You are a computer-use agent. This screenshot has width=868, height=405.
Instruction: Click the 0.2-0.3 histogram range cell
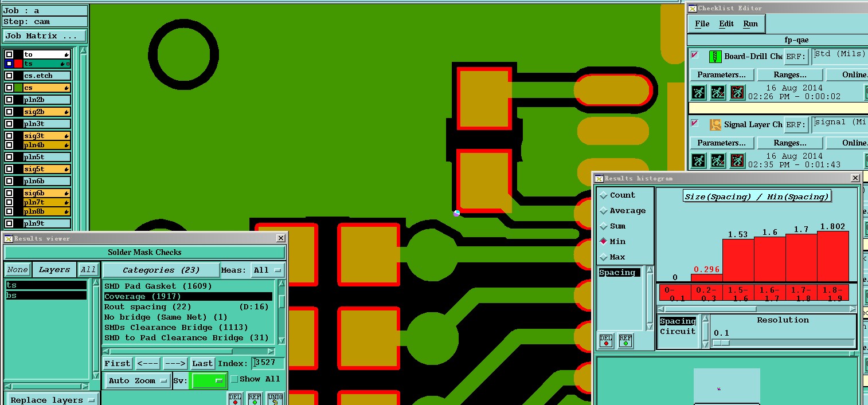click(706, 293)
